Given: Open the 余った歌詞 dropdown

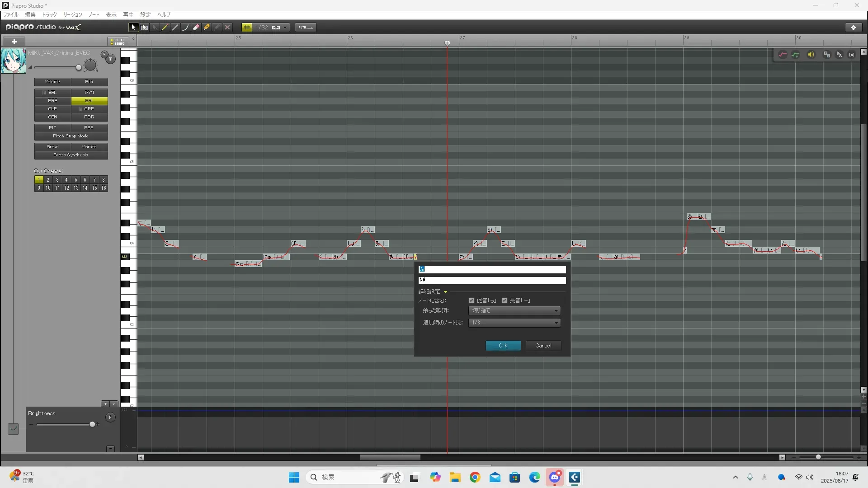Looking at the screenshot, I should 514,311.
